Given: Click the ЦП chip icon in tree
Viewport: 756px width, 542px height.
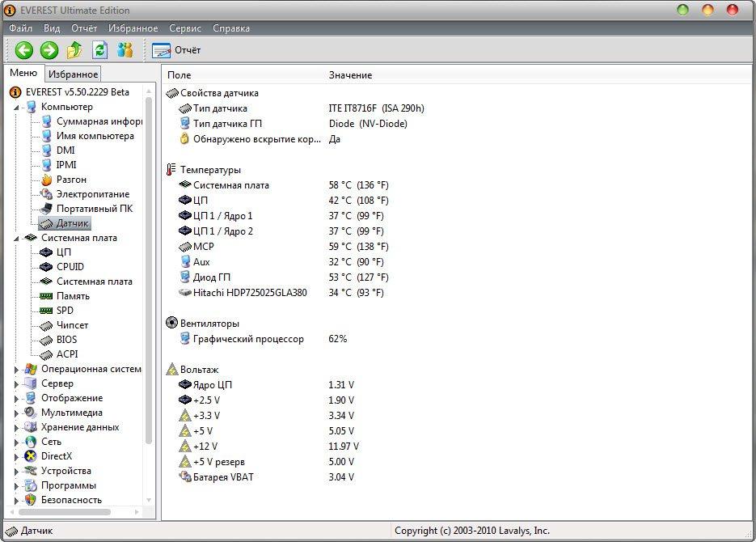Looking at the screenshot, I should [46, 252].
